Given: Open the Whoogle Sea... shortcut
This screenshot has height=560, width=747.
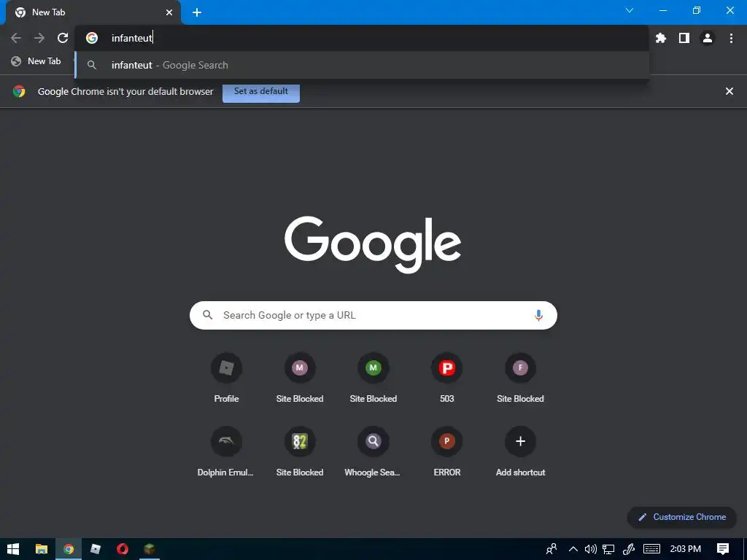Looking at the screenshot, I should tap(373, 452).
